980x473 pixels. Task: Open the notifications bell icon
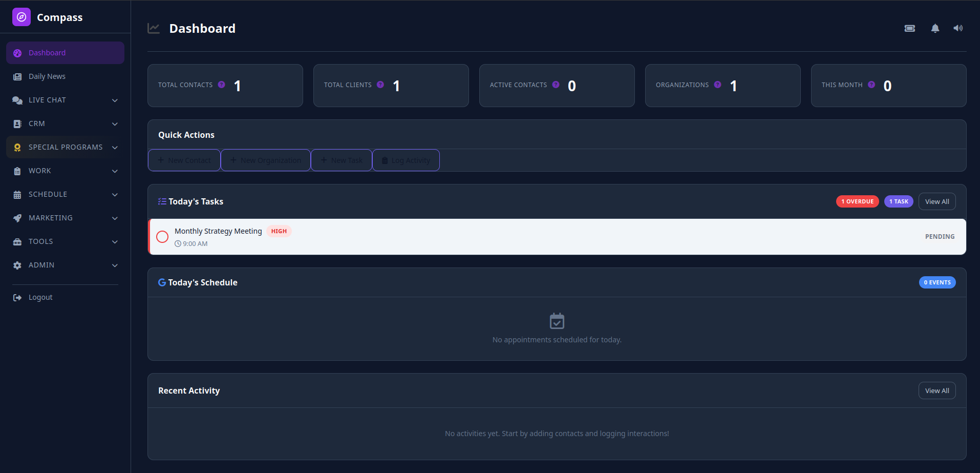tap(934, 28)
